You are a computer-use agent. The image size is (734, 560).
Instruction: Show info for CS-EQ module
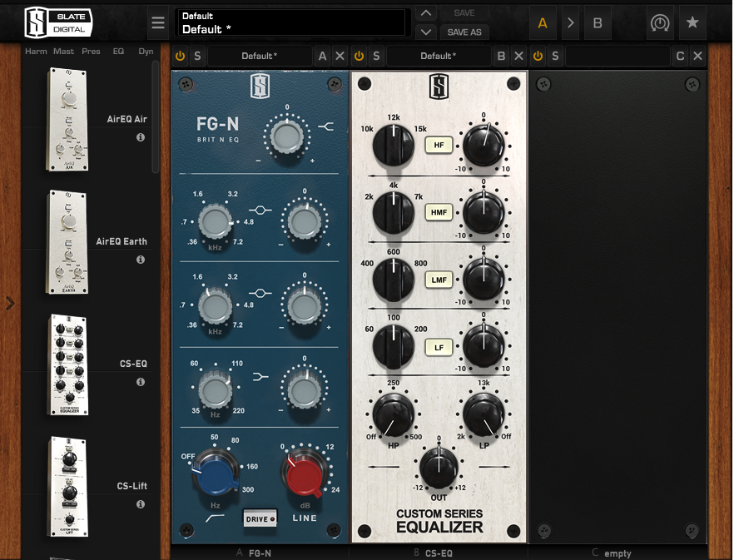(x=141, y=382)
